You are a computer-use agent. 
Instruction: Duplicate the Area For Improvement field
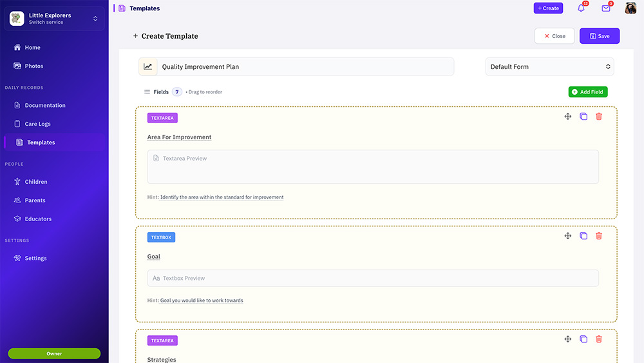click(583, 116)
